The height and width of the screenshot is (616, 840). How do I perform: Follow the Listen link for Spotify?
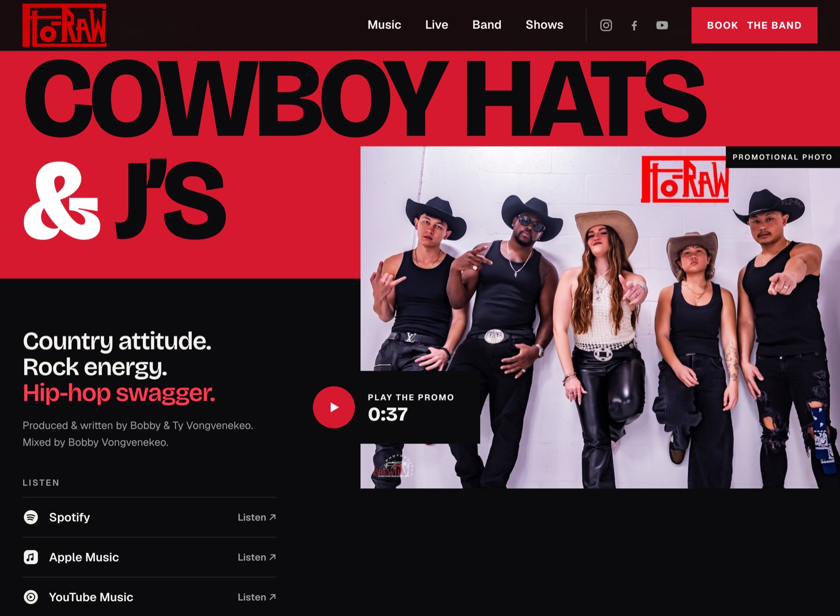pyautogui.click(x=257, y=517)
